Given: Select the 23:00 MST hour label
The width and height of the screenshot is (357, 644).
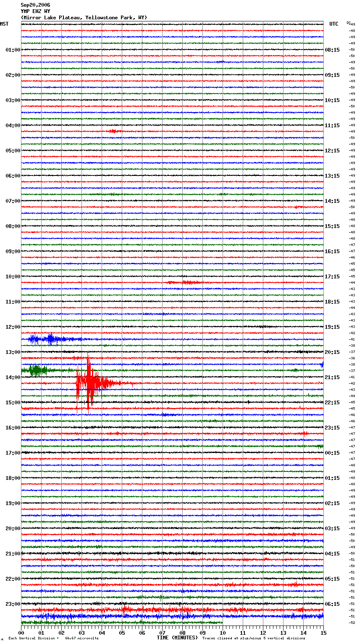Looking at the screenshot, I should 13,604.
